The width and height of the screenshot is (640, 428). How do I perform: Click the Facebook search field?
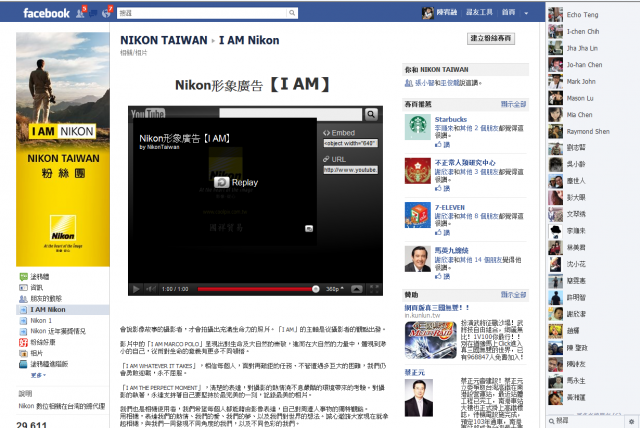[202, 13]
